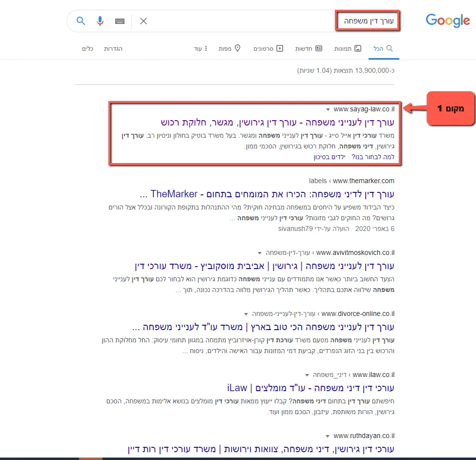Screen dimensions: 476x460
Task: Click the images icon beside תמונות
Action: pos(358,48)
